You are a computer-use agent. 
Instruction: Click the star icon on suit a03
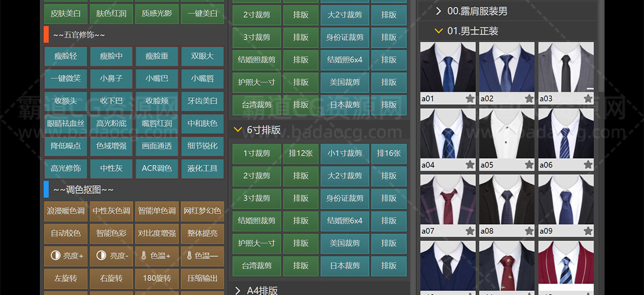tap(588, 99)
